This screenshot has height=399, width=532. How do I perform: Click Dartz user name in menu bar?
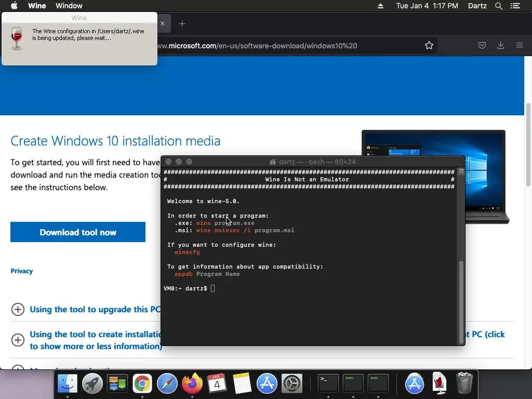477,6
